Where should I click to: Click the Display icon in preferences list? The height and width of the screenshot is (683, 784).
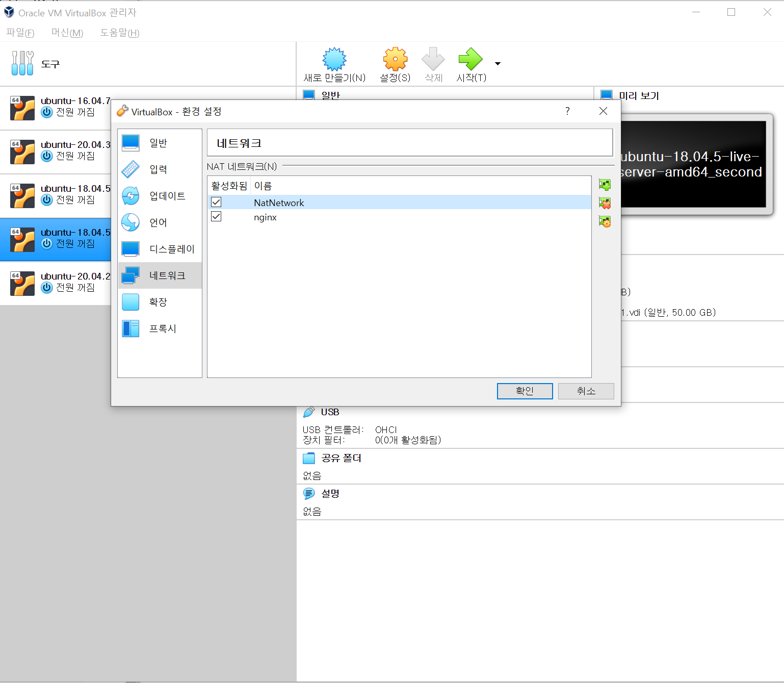coord(130,249)
